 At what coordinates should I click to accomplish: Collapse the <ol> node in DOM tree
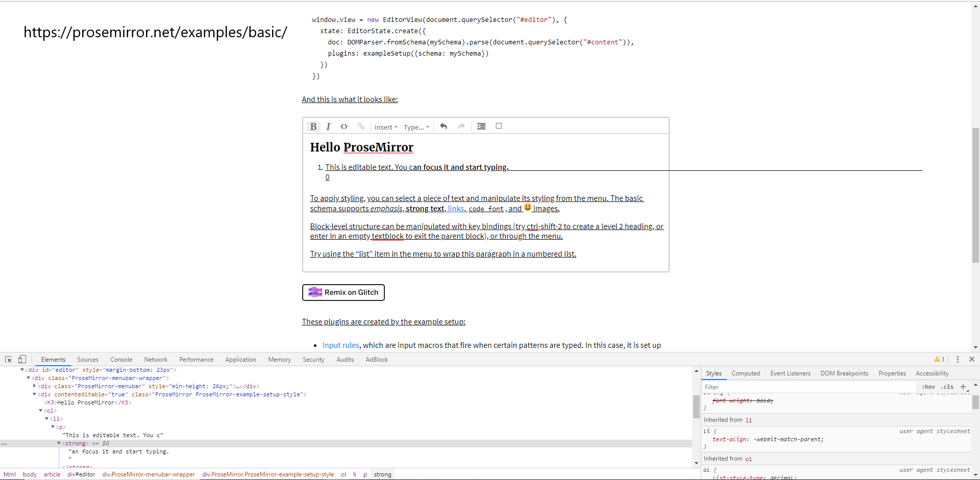[x=40, y=411]
